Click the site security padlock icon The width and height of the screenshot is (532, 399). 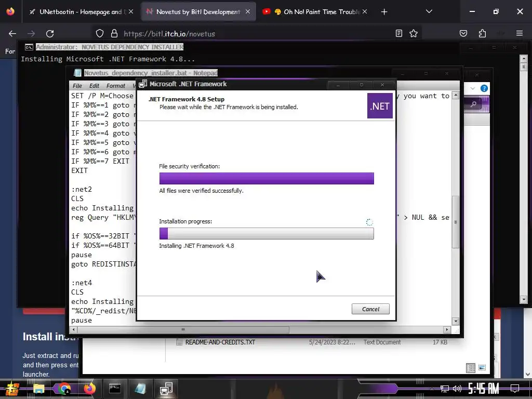(114, 33)
